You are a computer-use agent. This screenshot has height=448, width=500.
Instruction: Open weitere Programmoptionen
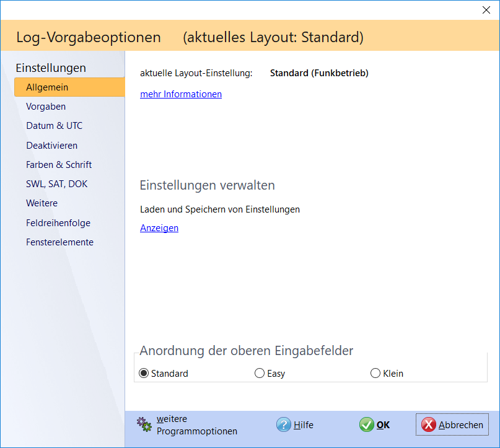coord(197,424)
